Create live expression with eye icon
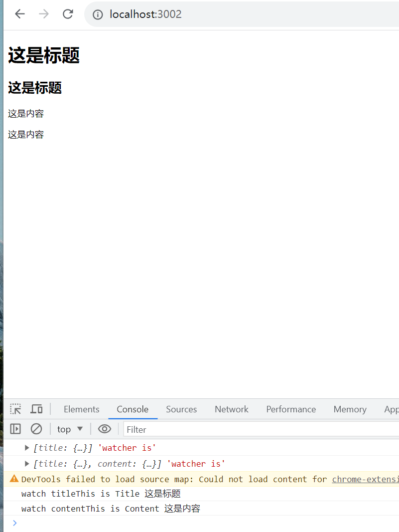 (105, 429)
